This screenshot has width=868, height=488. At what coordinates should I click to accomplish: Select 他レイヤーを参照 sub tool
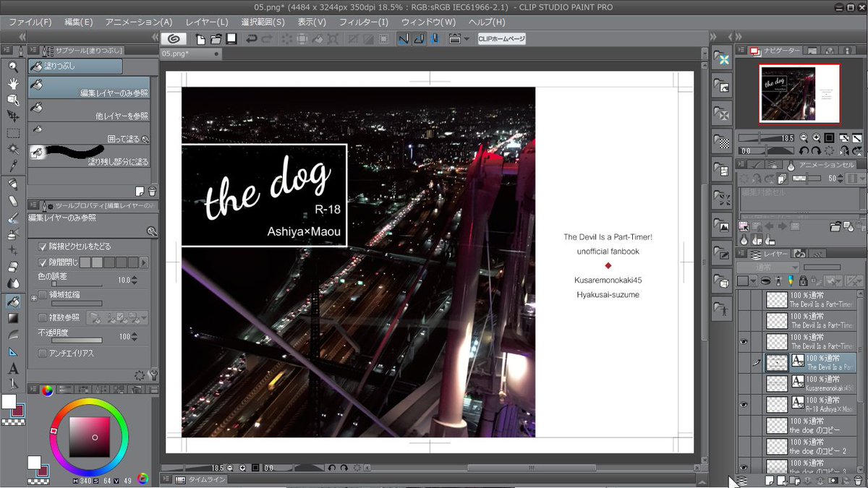(89, 110)
